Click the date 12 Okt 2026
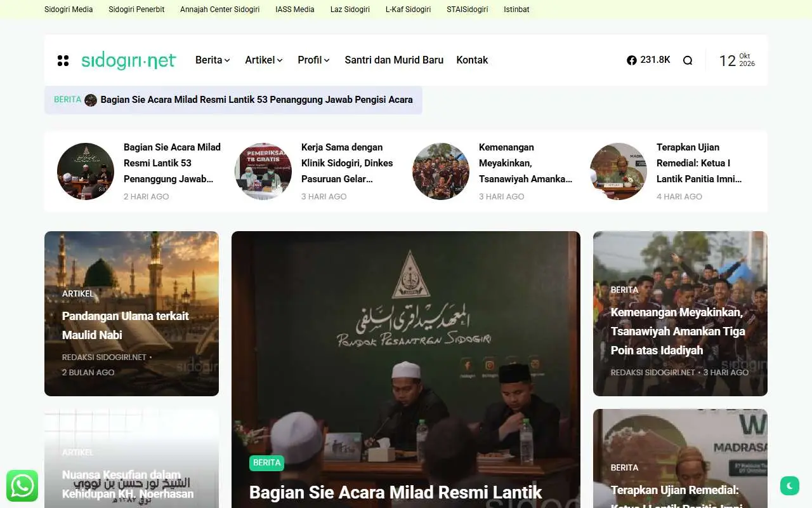 (x=737, y=60)
